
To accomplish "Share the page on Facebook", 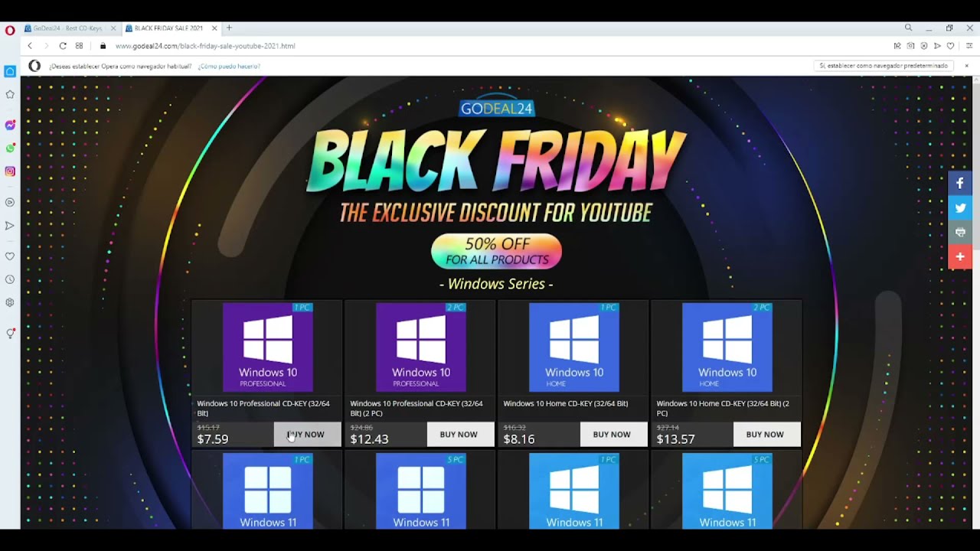I will point(960,184).
